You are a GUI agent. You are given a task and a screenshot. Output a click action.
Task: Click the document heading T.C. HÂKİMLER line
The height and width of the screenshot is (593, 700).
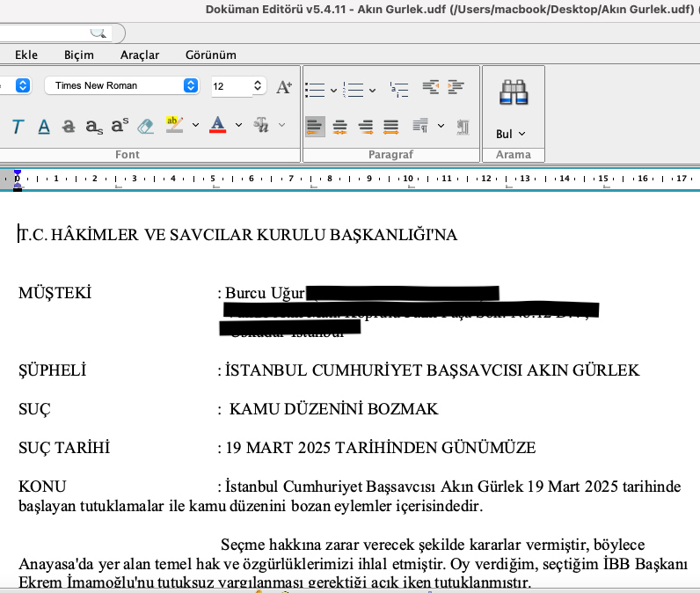tap(238, 235)
